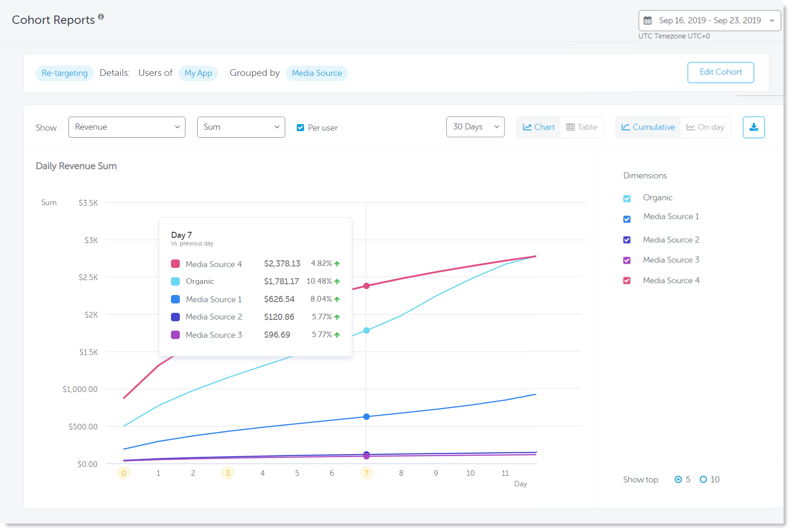Toggle the Per user checkbox
This screenshot has width=792, height=532.
coord(301,128)
